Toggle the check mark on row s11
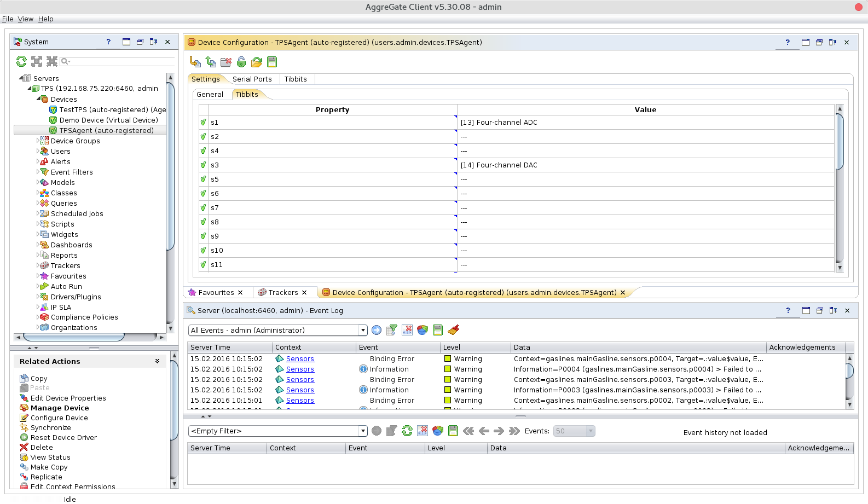 (204, 264)
